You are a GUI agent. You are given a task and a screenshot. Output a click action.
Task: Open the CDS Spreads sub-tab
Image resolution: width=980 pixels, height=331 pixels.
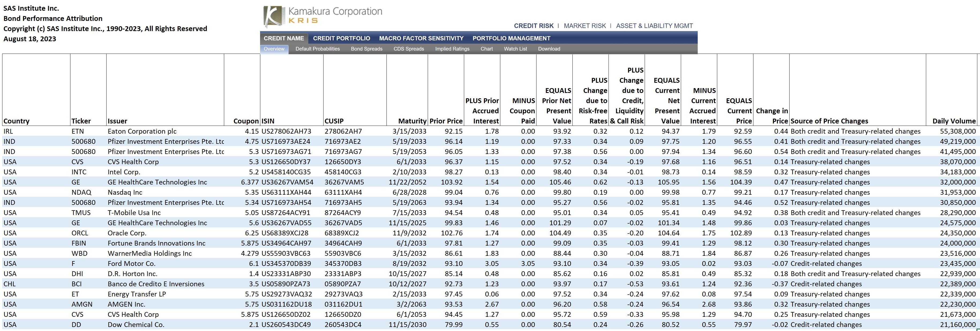409,49
